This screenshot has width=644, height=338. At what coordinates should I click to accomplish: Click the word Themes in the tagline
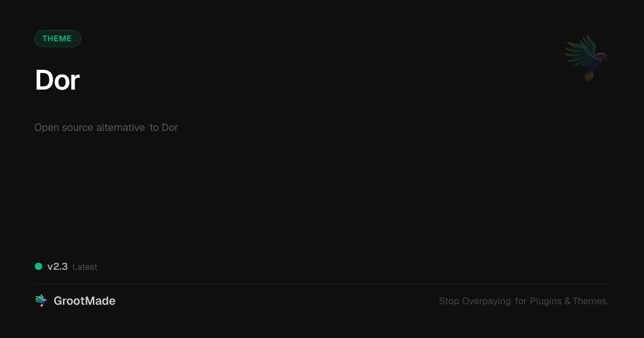point(590,301)
